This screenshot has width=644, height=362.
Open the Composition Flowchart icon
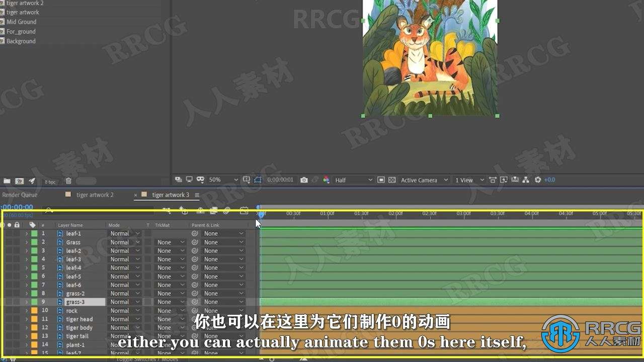click(x=526, y=179)
